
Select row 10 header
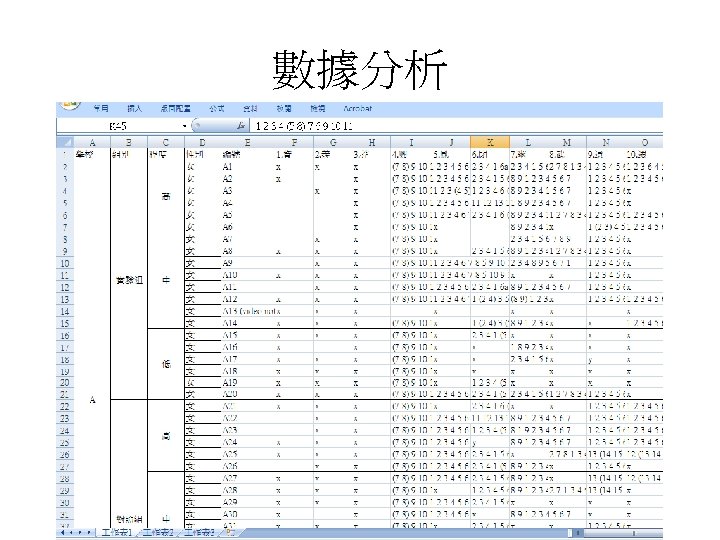65,264
